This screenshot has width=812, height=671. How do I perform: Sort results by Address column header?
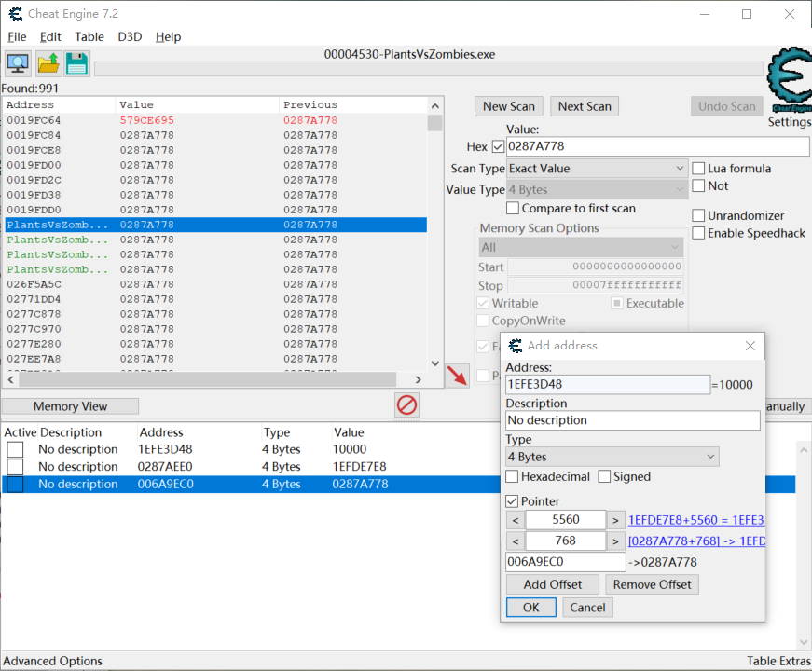click(x=60, y=105)
